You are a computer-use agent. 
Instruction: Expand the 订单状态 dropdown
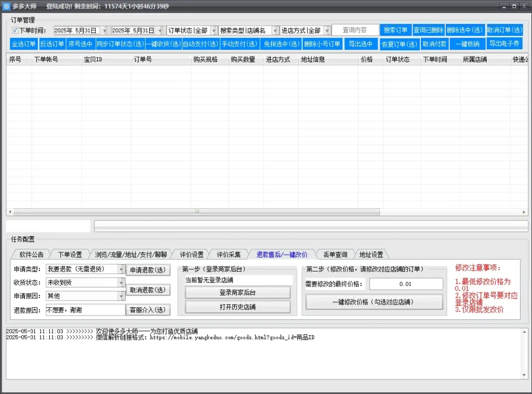point(214,31)
